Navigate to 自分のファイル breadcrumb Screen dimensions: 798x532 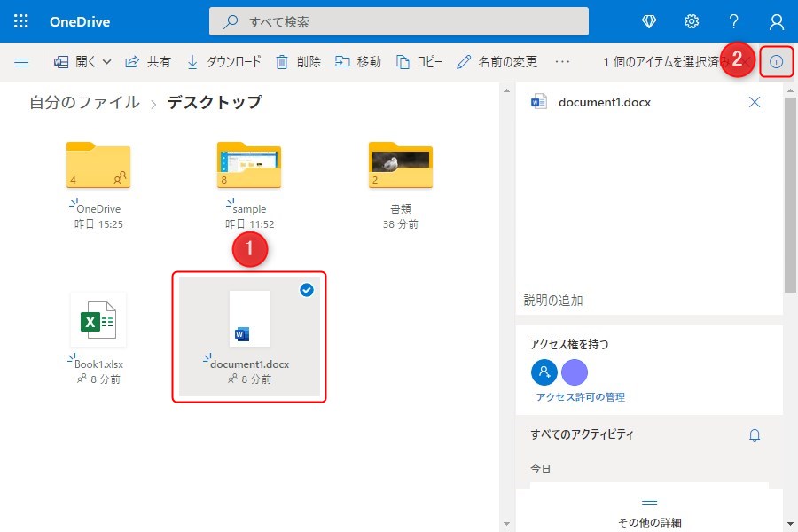point(84,102)
